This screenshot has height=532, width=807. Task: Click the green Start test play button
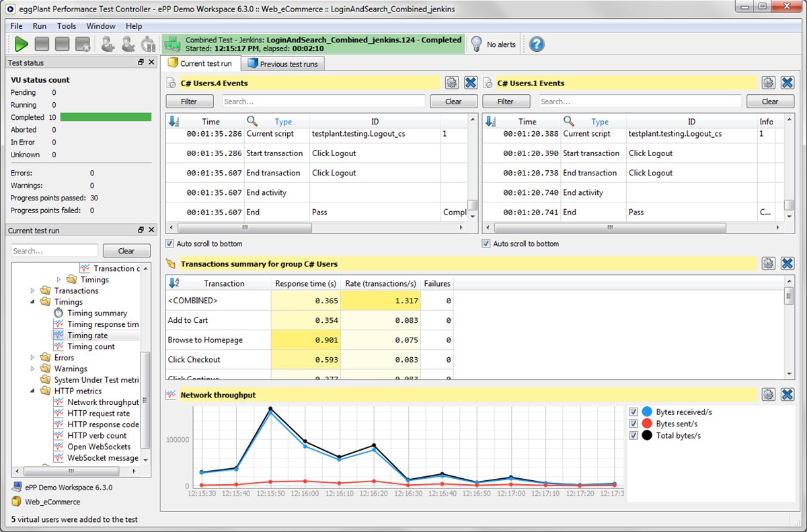(x=22, y=44)
